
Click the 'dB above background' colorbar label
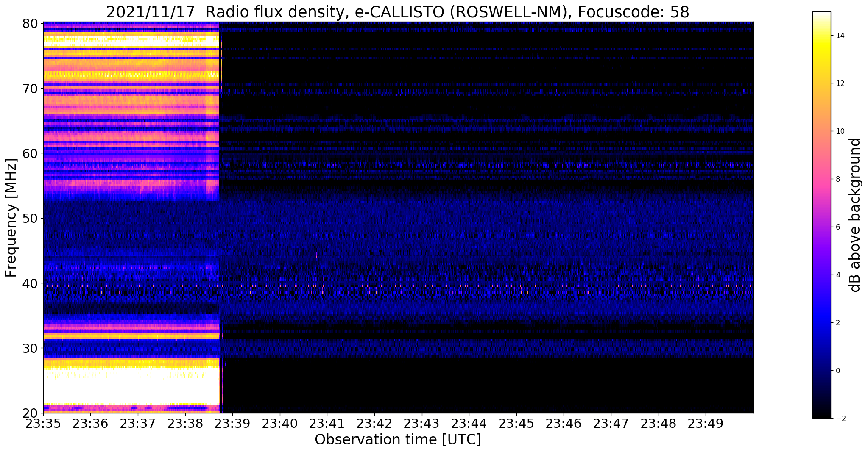(x=855, y=215)
